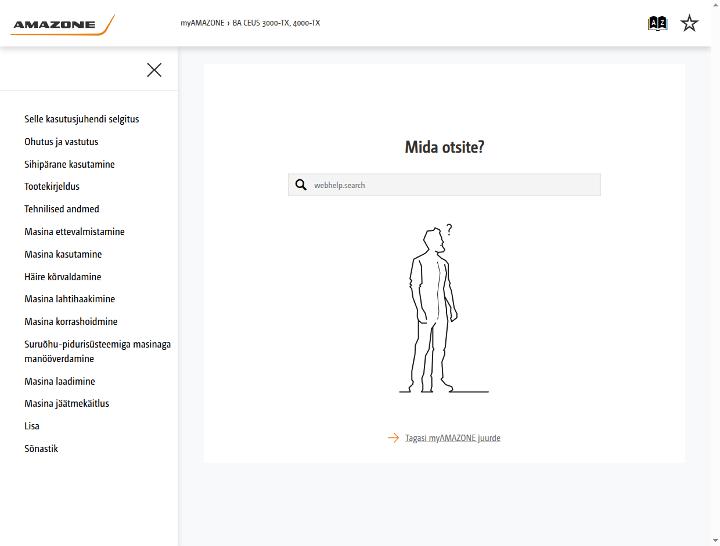
Task: Select Masina korrashoidmine entry
Action: [x=71, y=321]
